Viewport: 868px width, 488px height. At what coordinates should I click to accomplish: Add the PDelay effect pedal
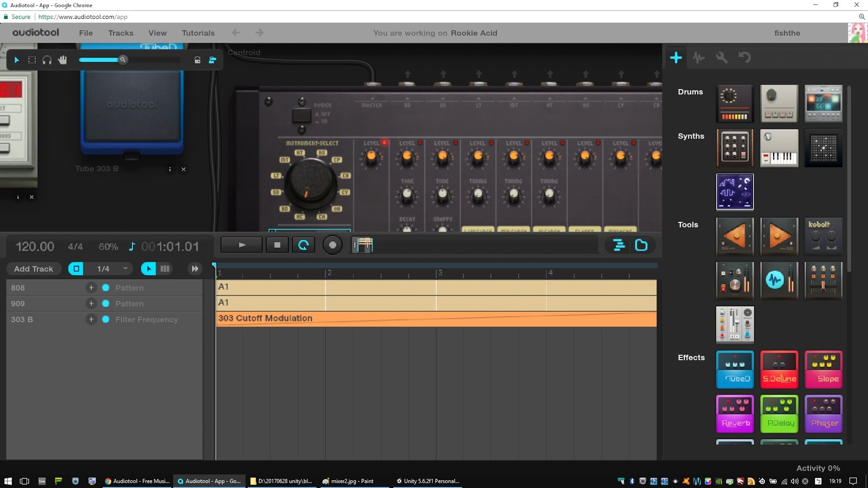(x=779, y=414)
